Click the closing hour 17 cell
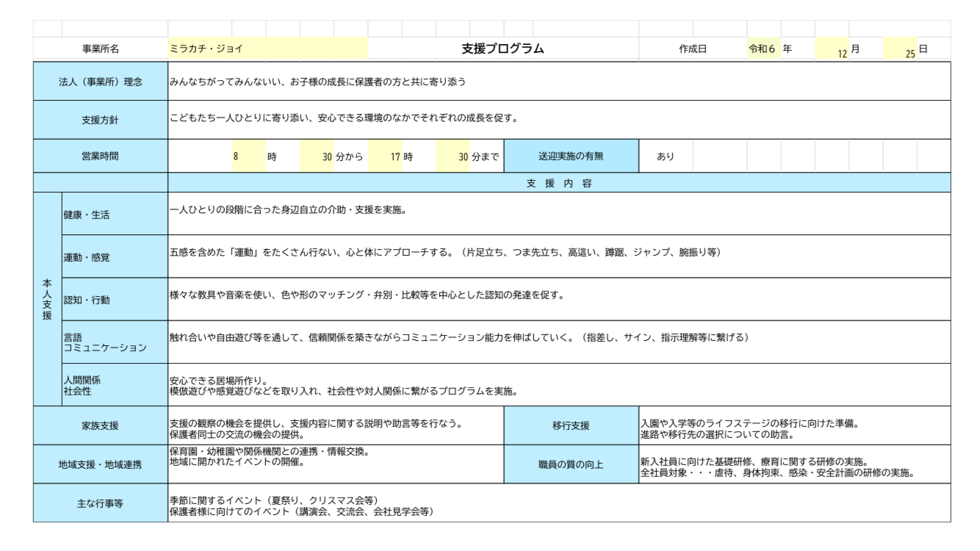 [x=384, y=155]
